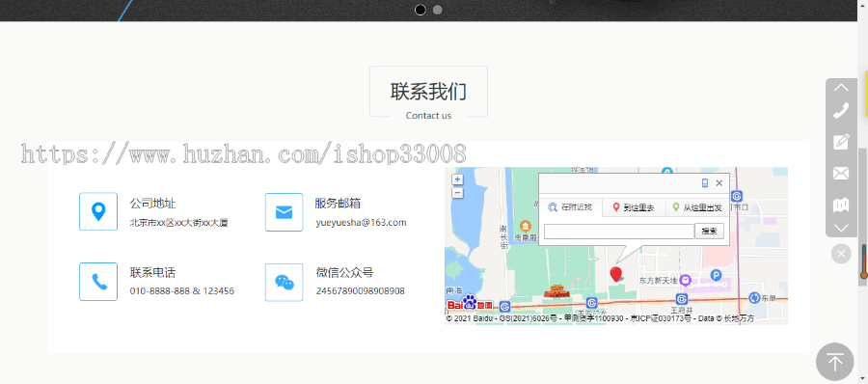Focus the nearby search input field

tap(619, 231)
